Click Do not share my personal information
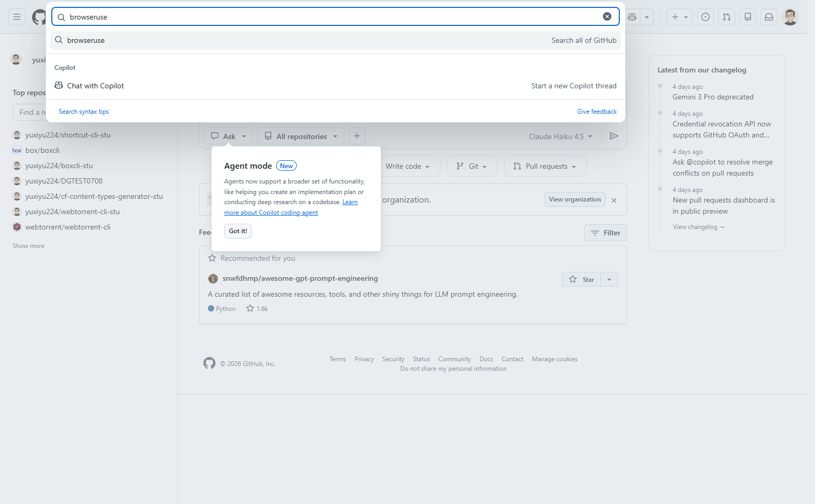The width and height of the screenshot is (815, 504). pyautogui.click(x=453, y=369)
